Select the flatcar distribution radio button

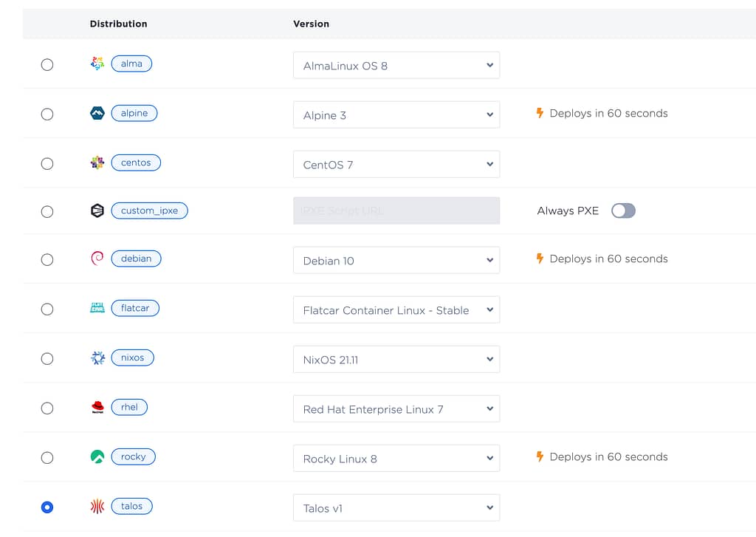[x=47, y=309]
